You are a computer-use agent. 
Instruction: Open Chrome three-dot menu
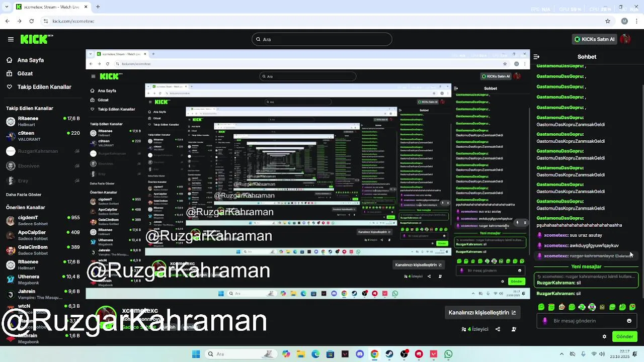coord(636,21)
